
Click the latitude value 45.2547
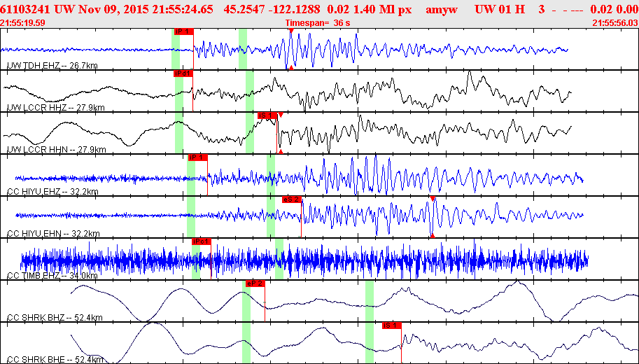[244, 9]
